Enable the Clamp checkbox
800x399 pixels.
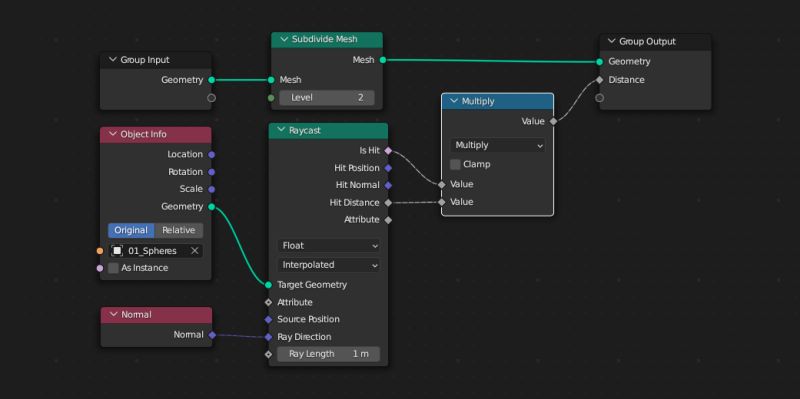pyautogui.click(x=455, y=164)
